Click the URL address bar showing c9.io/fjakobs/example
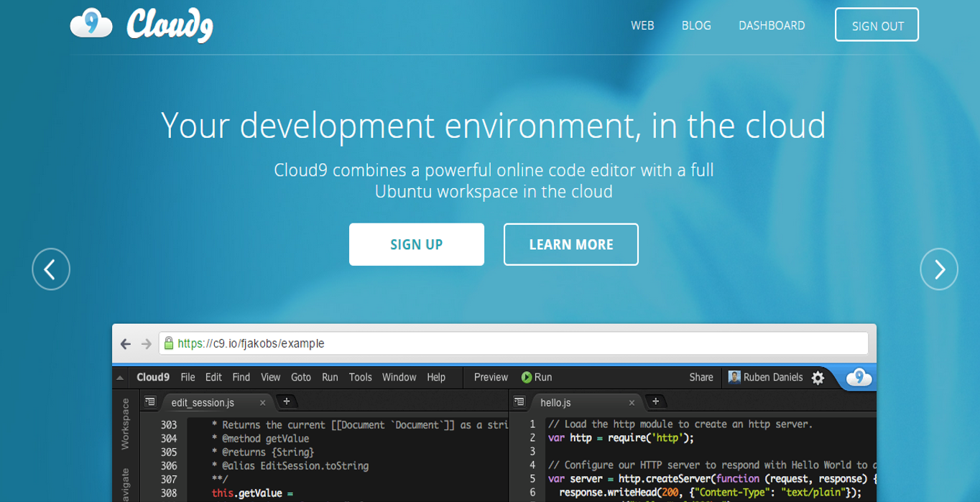980x502 pixels. (x=513, y=343)
